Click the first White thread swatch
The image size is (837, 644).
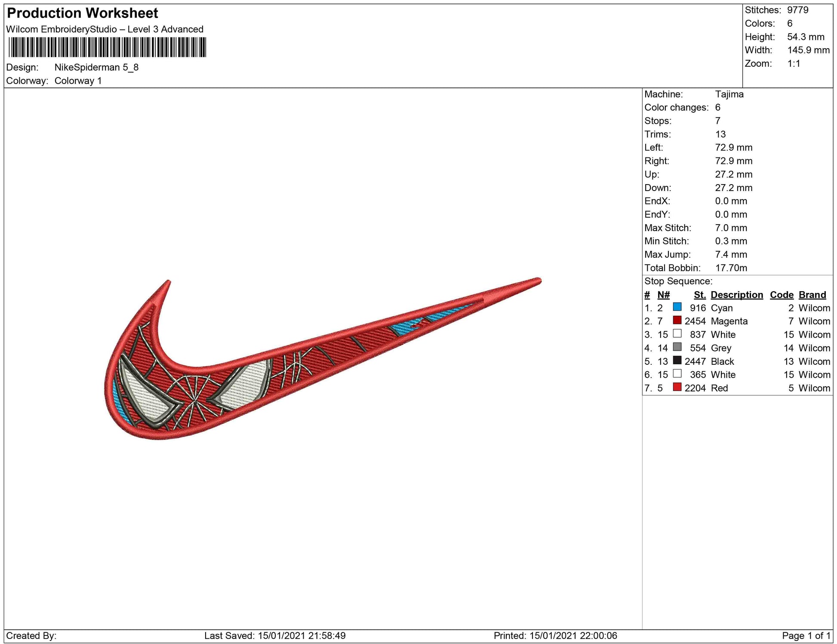click(x=677, y=333)
